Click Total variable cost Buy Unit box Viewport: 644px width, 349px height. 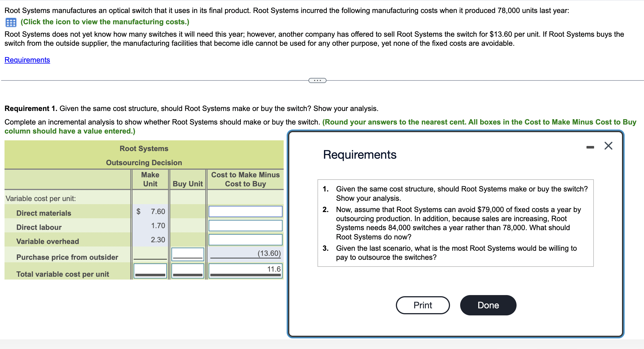pos(188,271)
